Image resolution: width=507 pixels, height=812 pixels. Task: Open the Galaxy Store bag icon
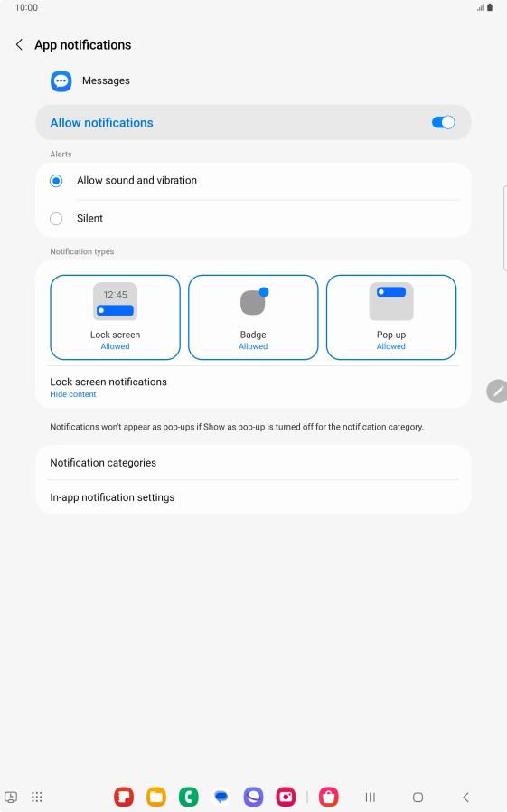click(329, 797)
